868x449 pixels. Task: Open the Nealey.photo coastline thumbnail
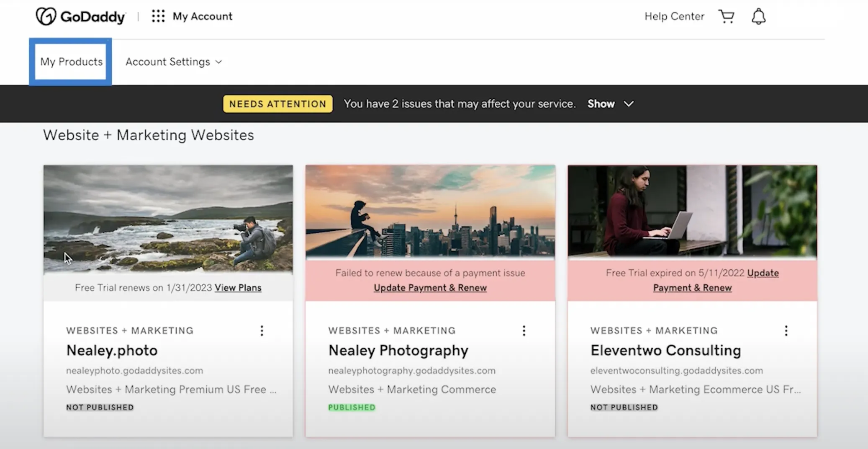pos(168,219)
